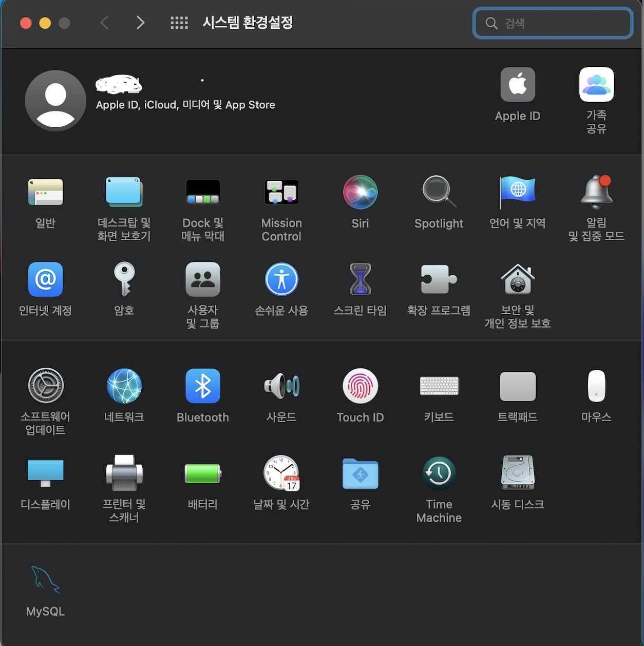Open 확장 프로그램 settings
Image resolution: width=644 pixels, height=646 pixels.
click(439, 279)
